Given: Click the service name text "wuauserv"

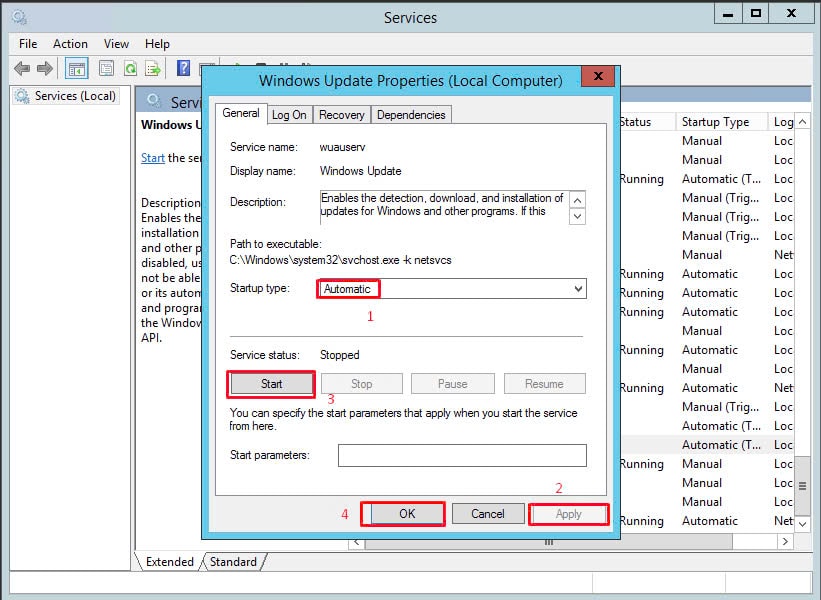Looking at the screenshot, I should click(x=342, y=147).
